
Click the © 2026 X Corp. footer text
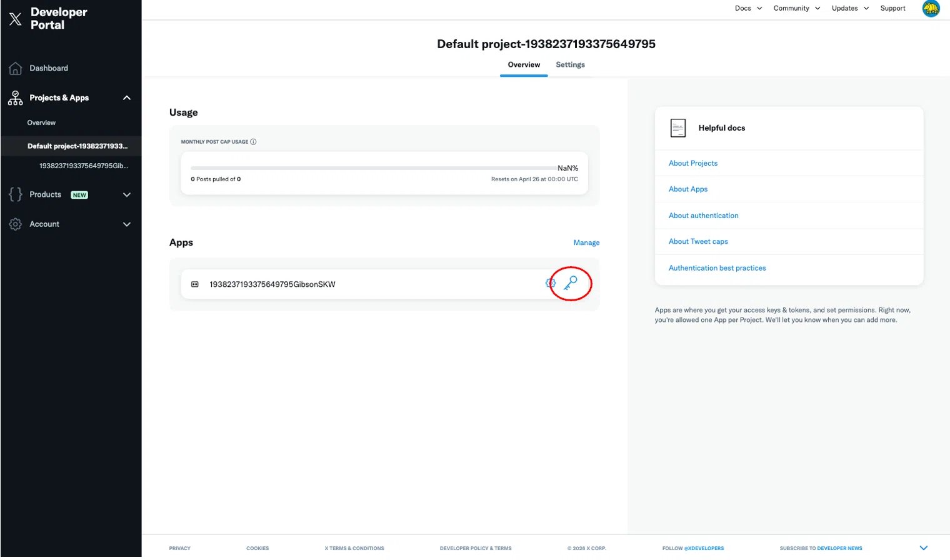(586, 549)
